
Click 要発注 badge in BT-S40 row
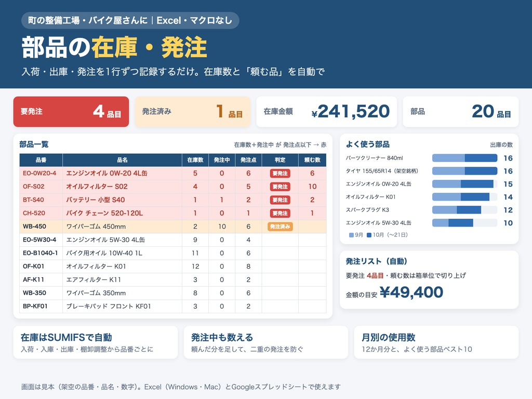(x=280, y=200)
